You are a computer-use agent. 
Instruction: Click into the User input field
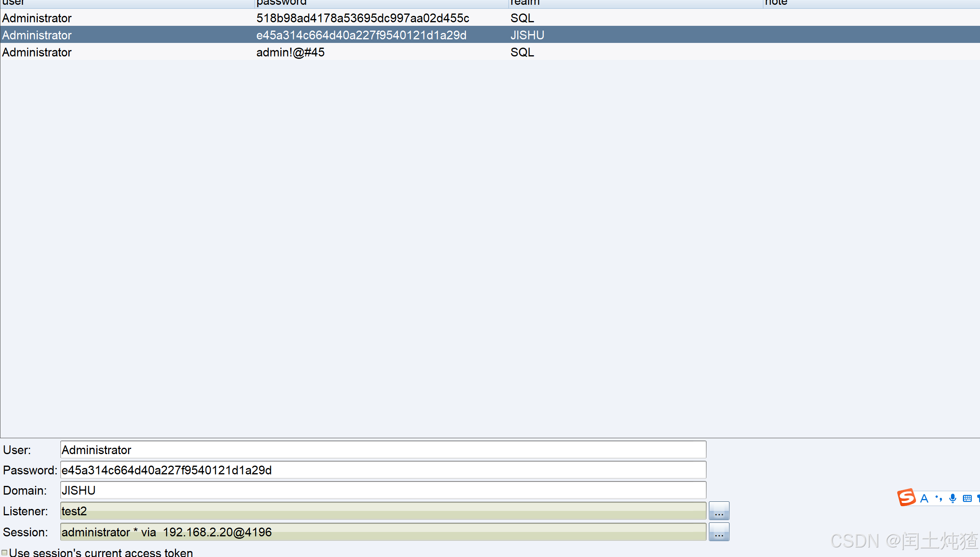[383, 450]
